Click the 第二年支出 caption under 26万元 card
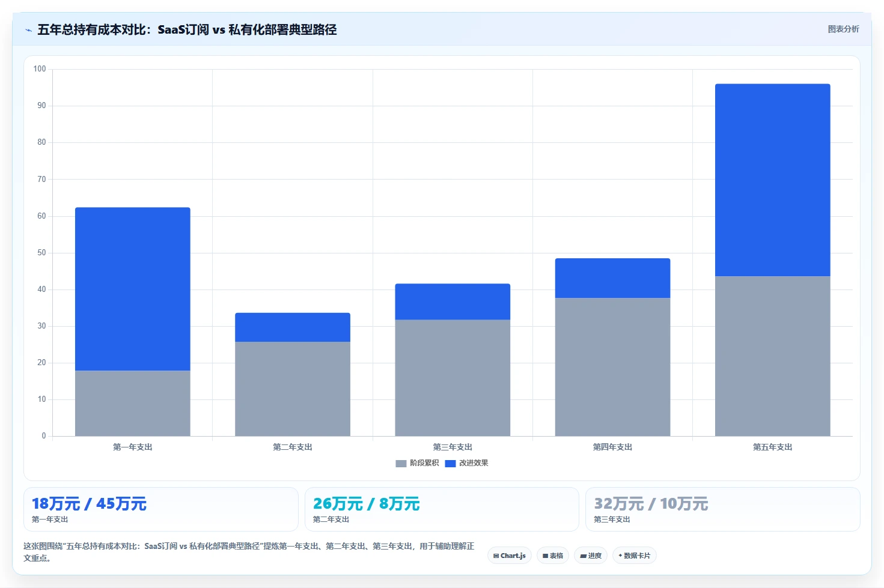The width and height of the screenshot is (884, 588). [331, 520]
